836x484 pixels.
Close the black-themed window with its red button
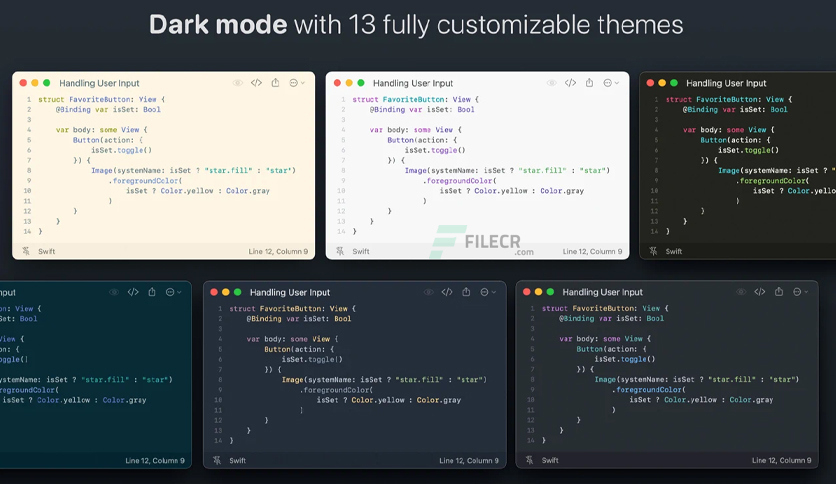pos(650,83)
